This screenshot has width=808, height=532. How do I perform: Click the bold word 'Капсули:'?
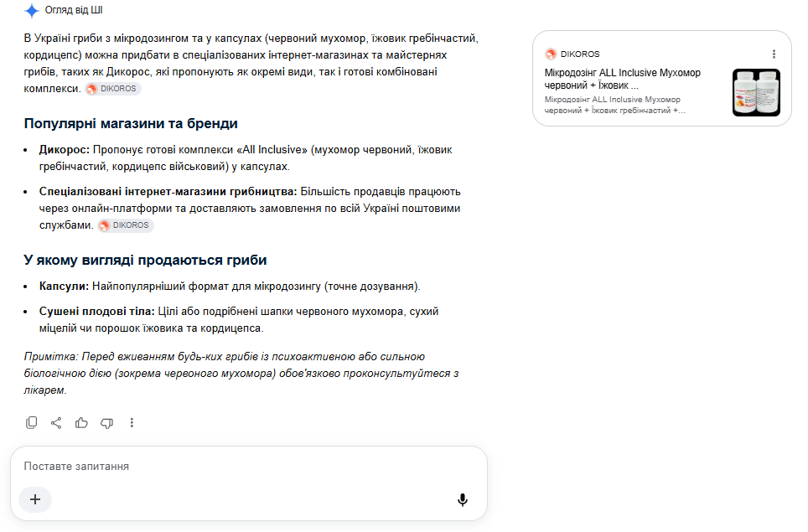coord(64,287)
